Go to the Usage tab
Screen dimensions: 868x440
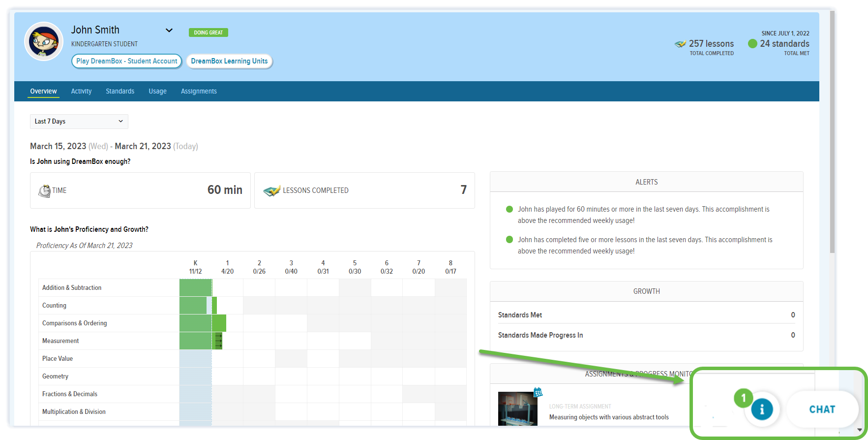(157, 91)
